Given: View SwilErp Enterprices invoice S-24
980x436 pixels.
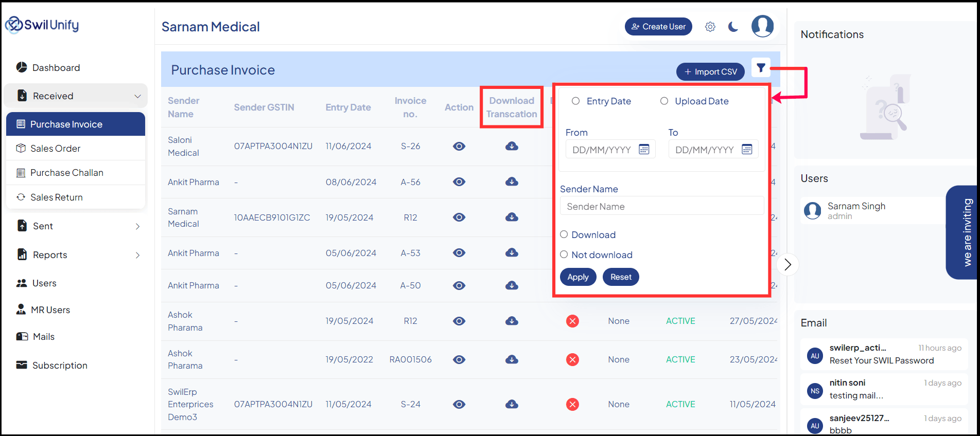Looking at the screenshot, I should (x=459, y=404).
